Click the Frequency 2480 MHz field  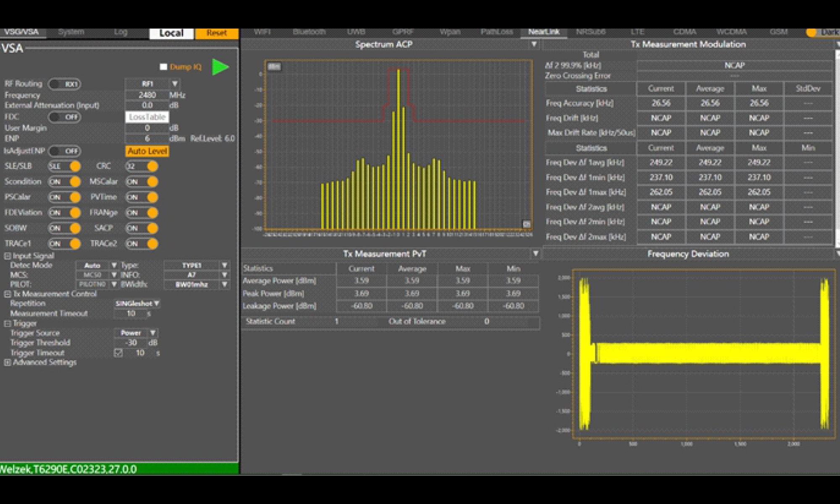click(147, 95)
